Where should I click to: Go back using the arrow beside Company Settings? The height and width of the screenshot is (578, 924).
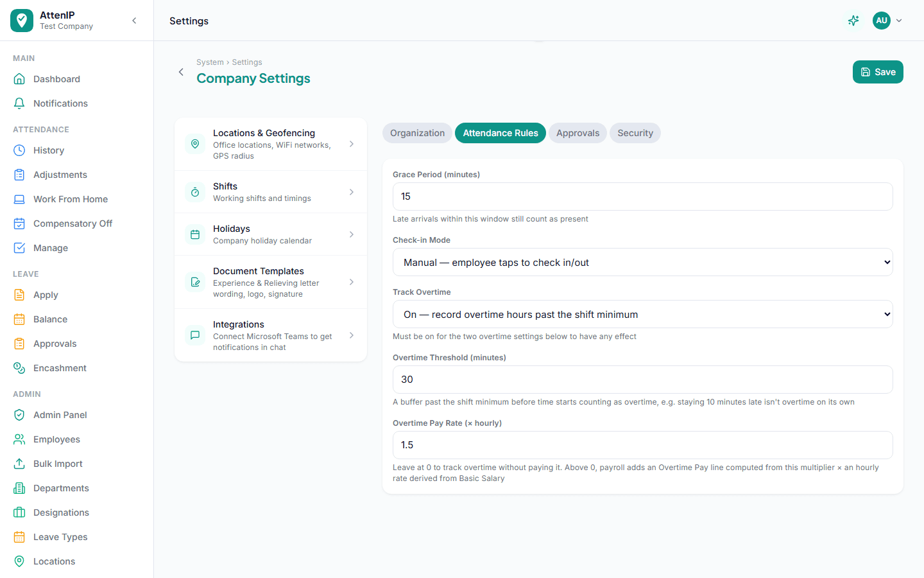181,72
